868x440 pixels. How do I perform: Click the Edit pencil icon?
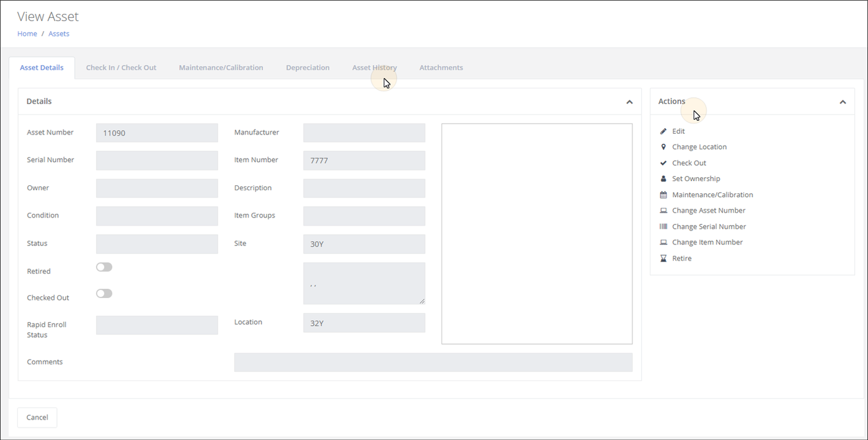tap(663, 131)
